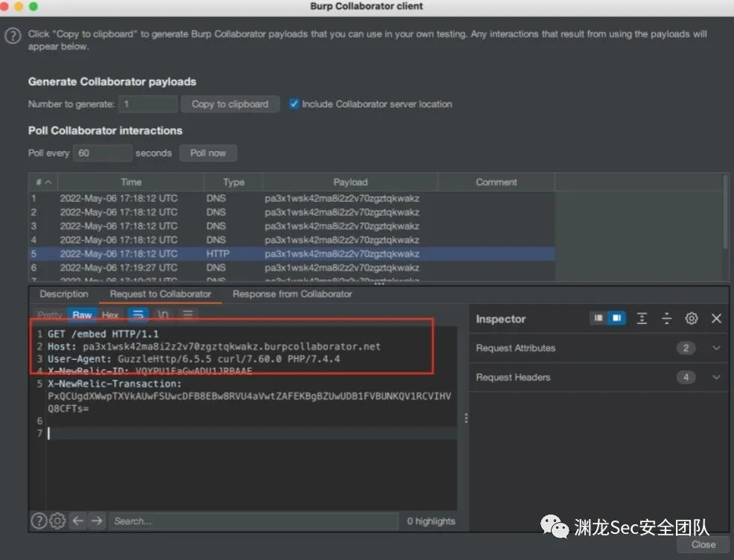Expand the Request Attributes section
Viewport: 734px width, 560px height.
[716, 348]
